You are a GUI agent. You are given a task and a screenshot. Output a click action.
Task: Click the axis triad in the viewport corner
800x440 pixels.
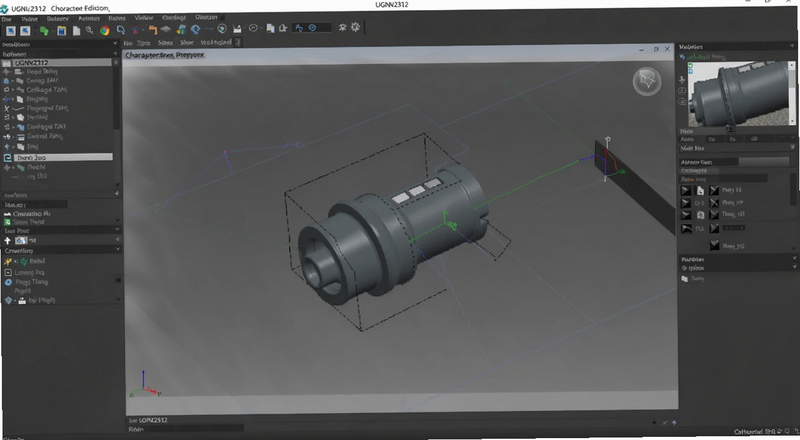[x=145, y=385]
